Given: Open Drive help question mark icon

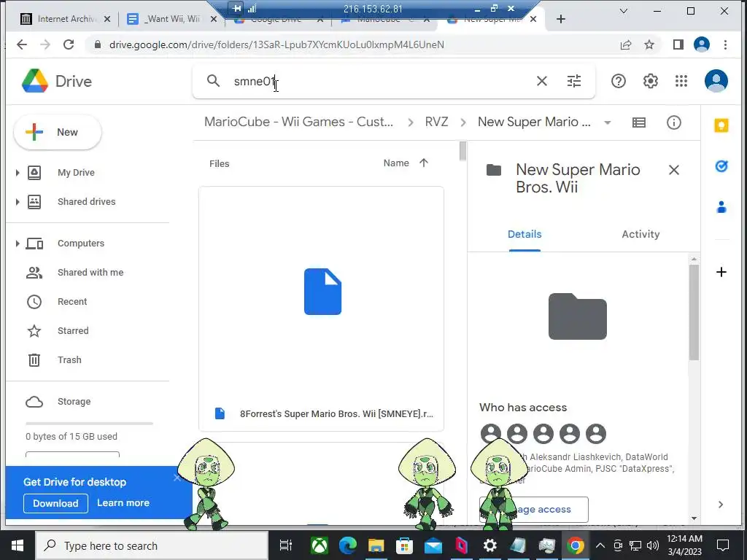Looking at the screenshot, I should (619, 82).
